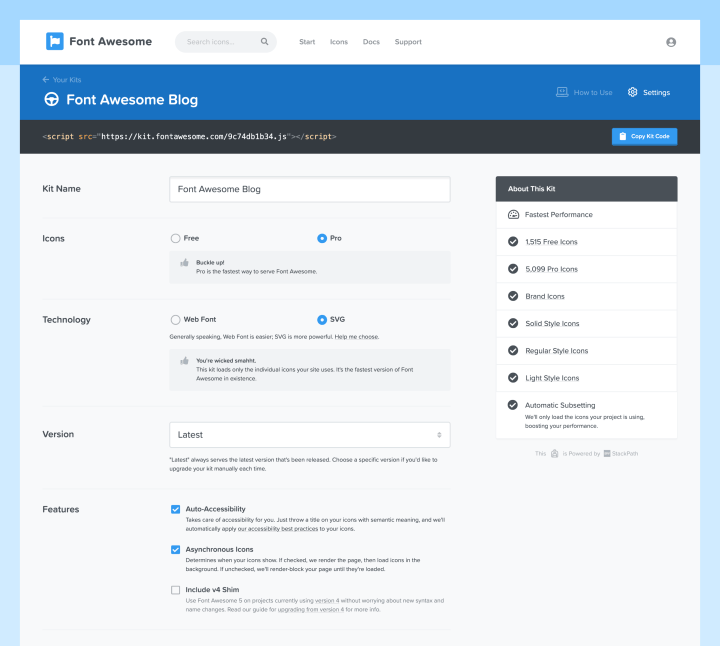The height and width of the screenshot is (646, 720).
Task: Click the How to Use link
Action: pos(593,92)
